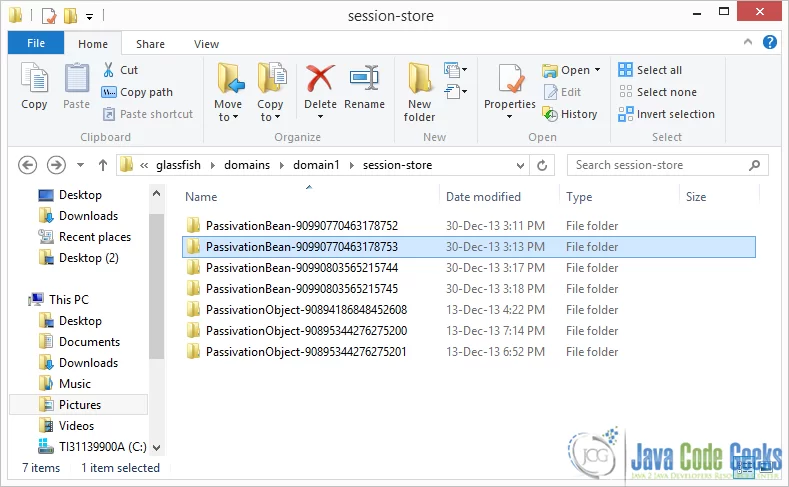This screenshot has height=487, width=789.
Task: Open the View ribbon tab
Action: pyautogui.click(x=206, y=44)
